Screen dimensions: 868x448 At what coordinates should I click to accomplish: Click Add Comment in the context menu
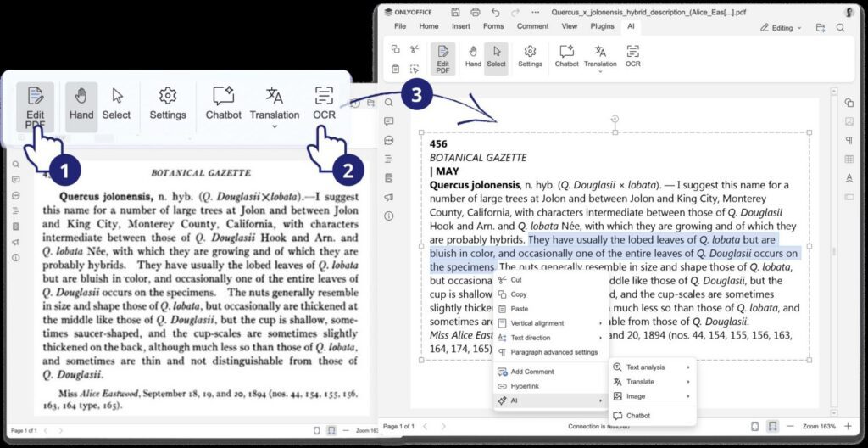[x=531, y=372]
